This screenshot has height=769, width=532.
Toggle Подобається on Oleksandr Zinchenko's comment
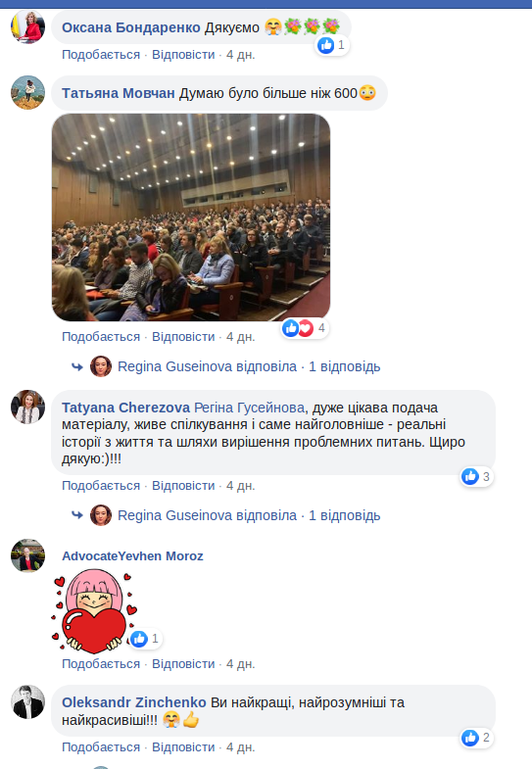click(101, 746)
